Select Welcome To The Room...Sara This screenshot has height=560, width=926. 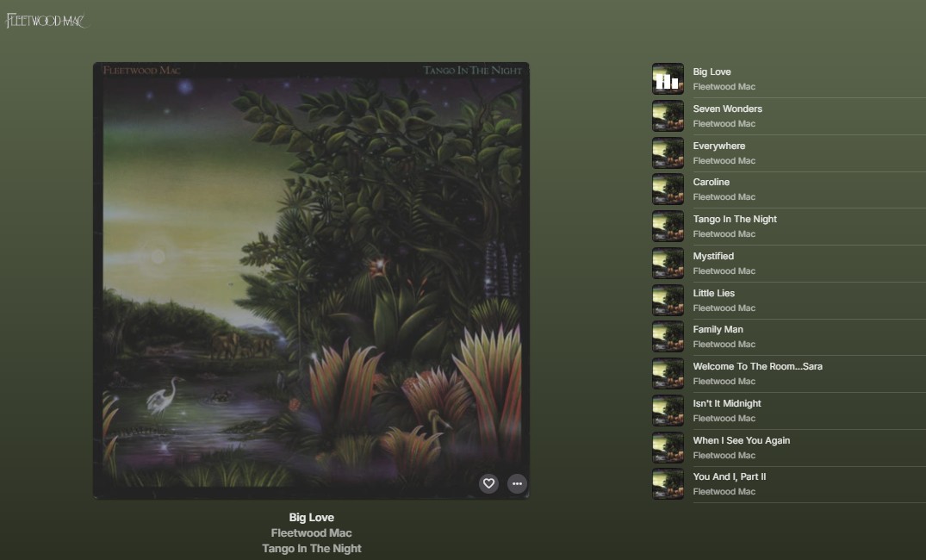coord(757,366)
